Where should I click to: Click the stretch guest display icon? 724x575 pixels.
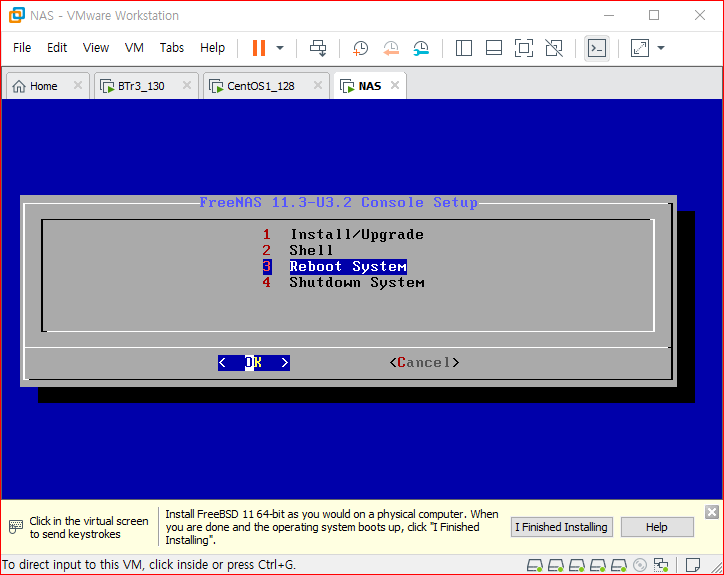pos(640,48)
